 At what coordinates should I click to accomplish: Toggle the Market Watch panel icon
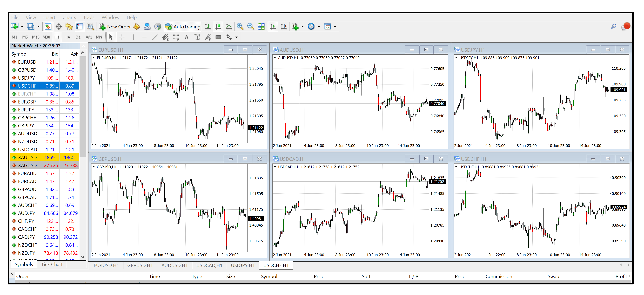pos(48,26)
